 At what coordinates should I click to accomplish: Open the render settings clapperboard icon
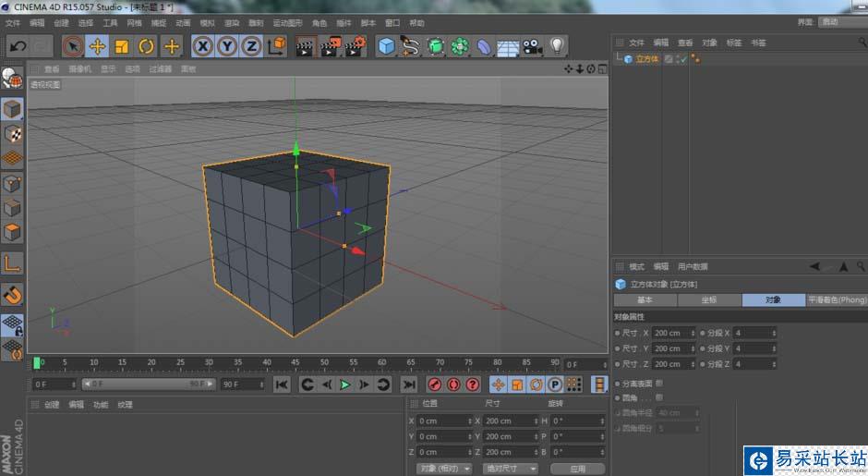(356, 46)
